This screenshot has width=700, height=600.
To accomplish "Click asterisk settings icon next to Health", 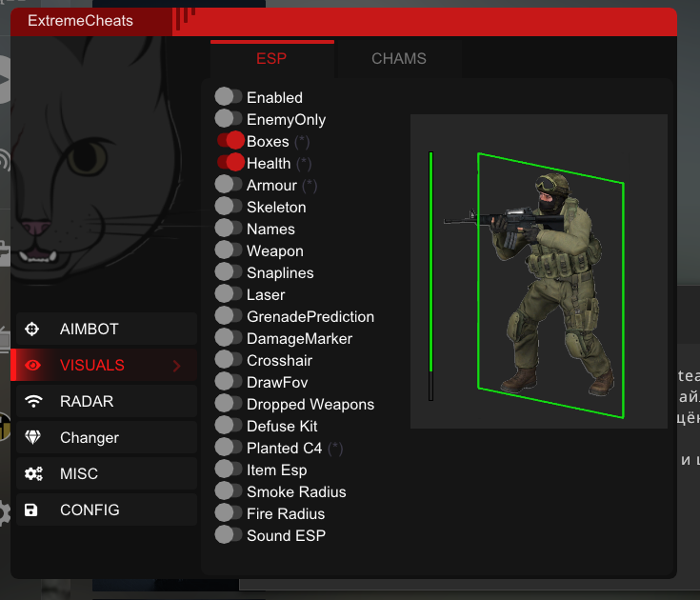I will click(x=304, y=164).
